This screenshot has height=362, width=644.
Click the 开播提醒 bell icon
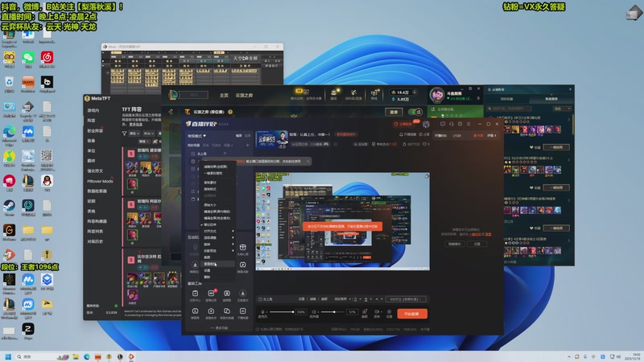(401, 134)
